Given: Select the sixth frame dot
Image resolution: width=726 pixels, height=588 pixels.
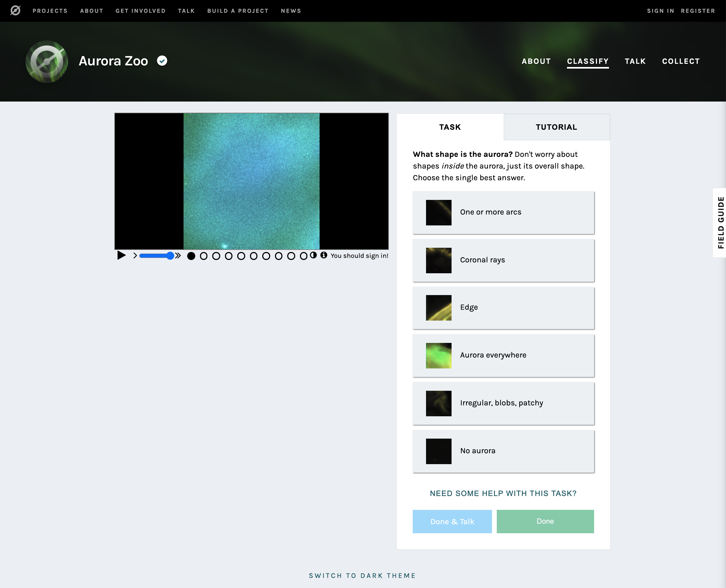Looking at the screenshot, I should [254, 256].
